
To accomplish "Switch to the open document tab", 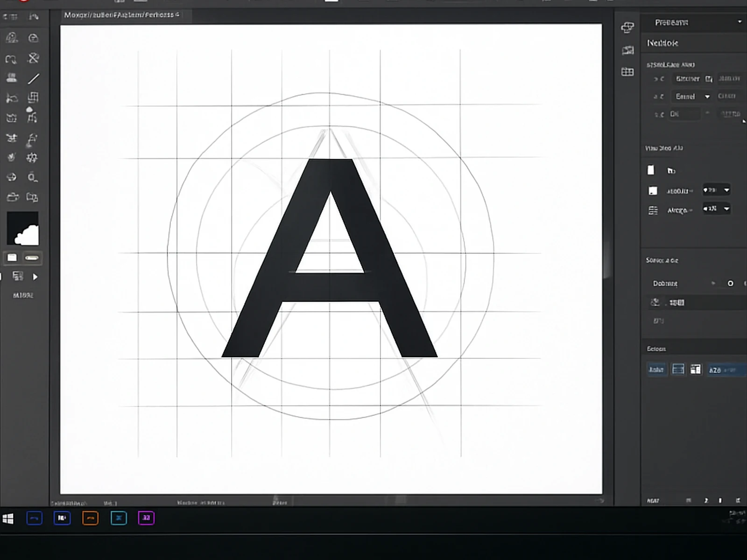I will (x=122, y=15).
